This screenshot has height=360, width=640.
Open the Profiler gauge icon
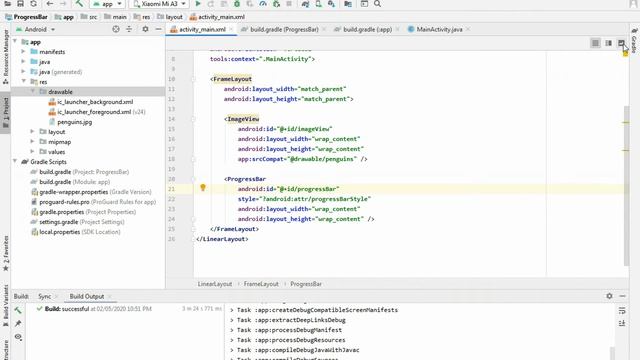[x=263, y=4]
